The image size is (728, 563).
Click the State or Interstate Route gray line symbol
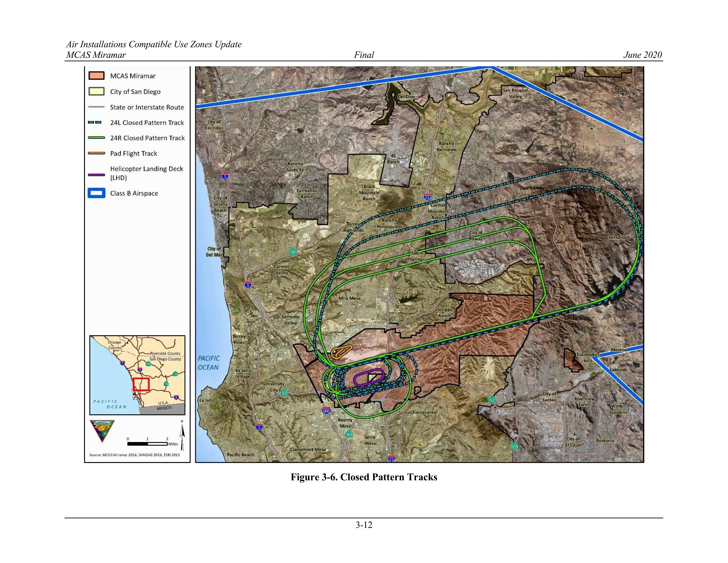[96, 107]
